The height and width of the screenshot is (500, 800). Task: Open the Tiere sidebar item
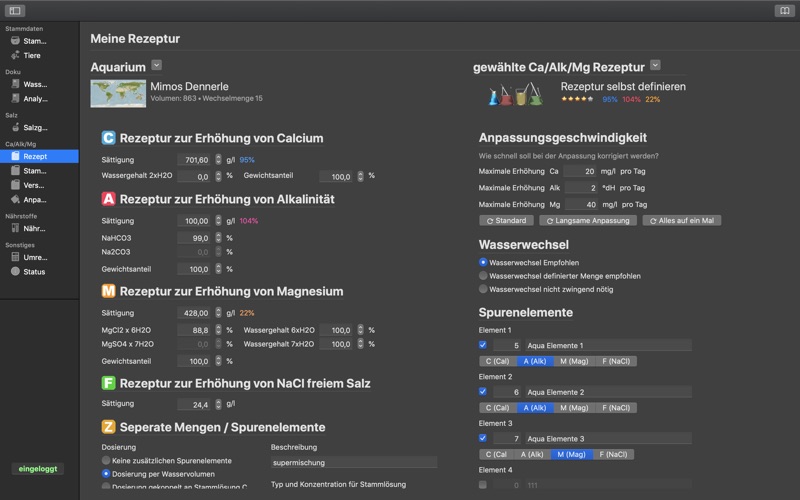32,55
